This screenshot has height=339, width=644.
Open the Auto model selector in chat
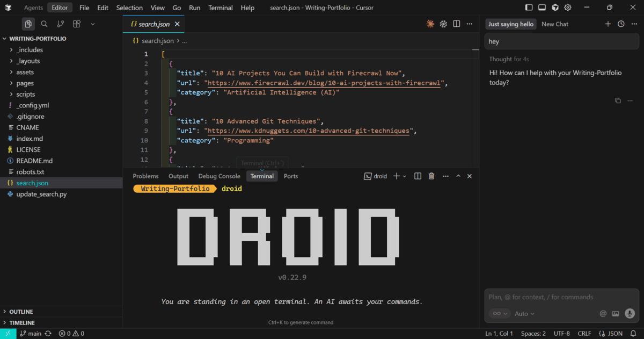click(x=524, y=313)
